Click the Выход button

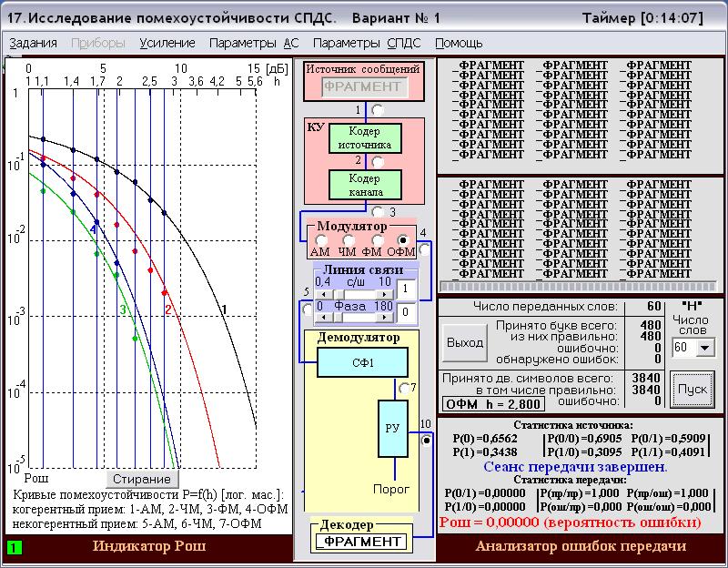[x=465, y=343]
